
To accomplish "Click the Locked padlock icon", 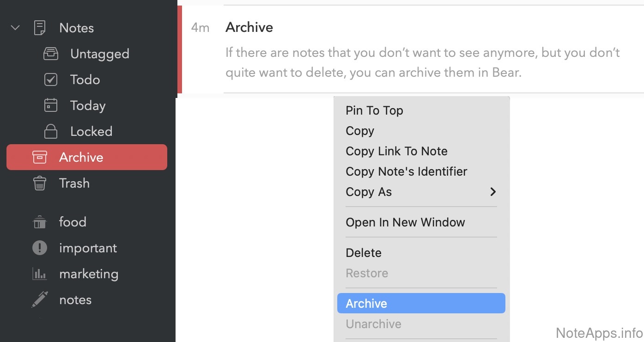I will tap(51, 132).
